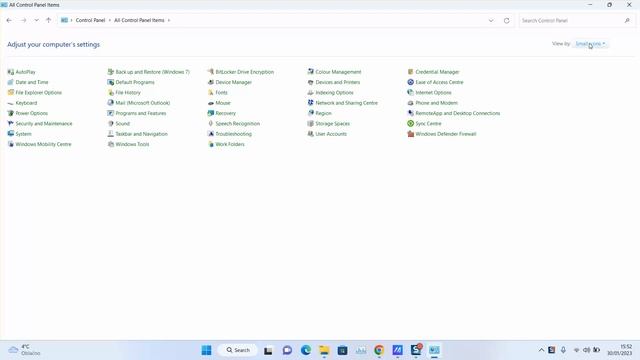Expand address bar previous locations dropdown
This screenshot has width=640, height=360.
[491, 20]
